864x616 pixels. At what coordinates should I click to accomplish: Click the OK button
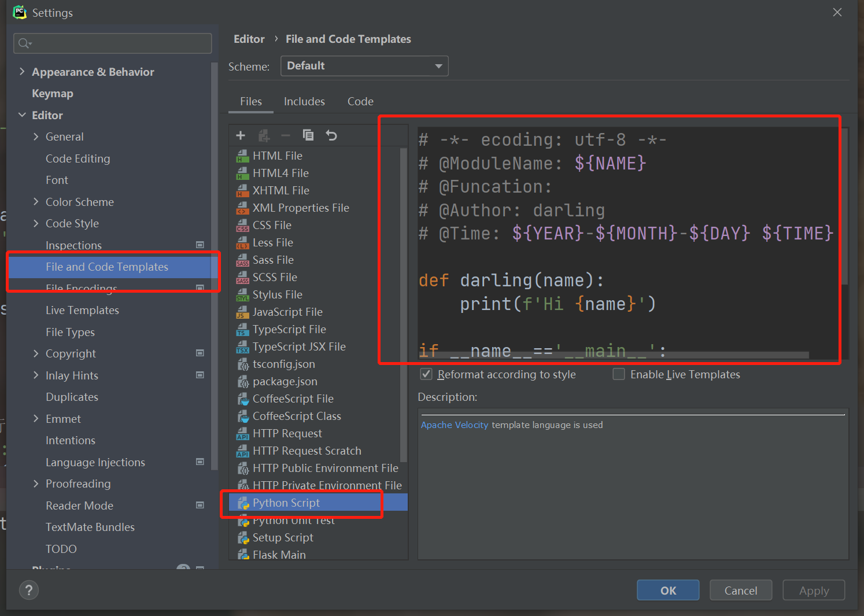[668, 590]
